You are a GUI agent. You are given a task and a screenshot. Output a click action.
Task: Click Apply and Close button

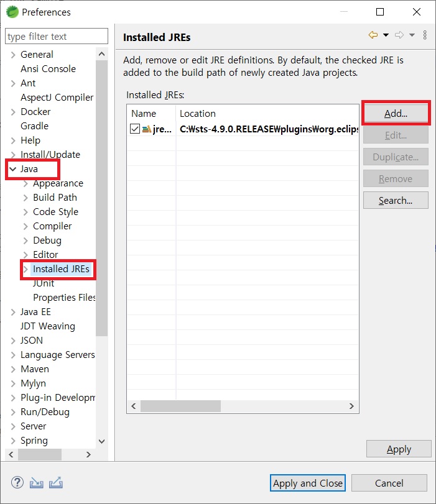(x=308, y=483)
